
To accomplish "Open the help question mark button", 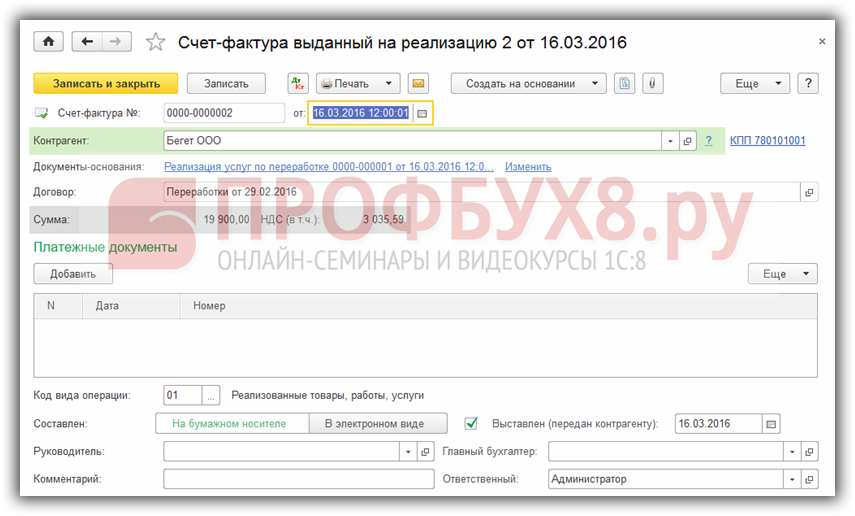I will (808, 84).
